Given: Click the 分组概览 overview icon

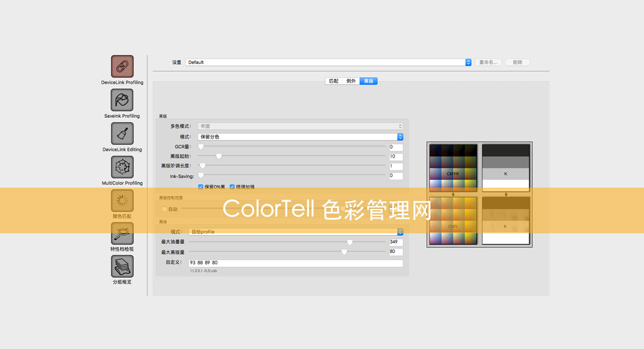Looking at the screenshot, I should (x=122, y=267).
